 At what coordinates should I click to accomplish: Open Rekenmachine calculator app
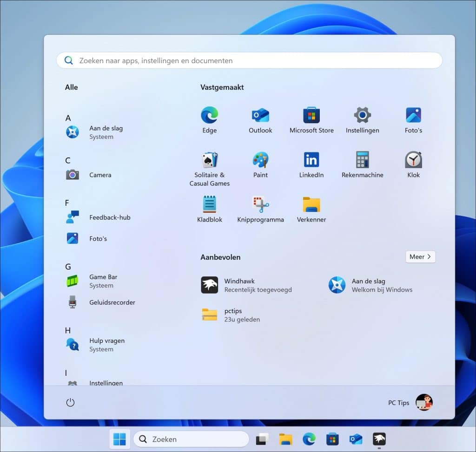[362, 164]
